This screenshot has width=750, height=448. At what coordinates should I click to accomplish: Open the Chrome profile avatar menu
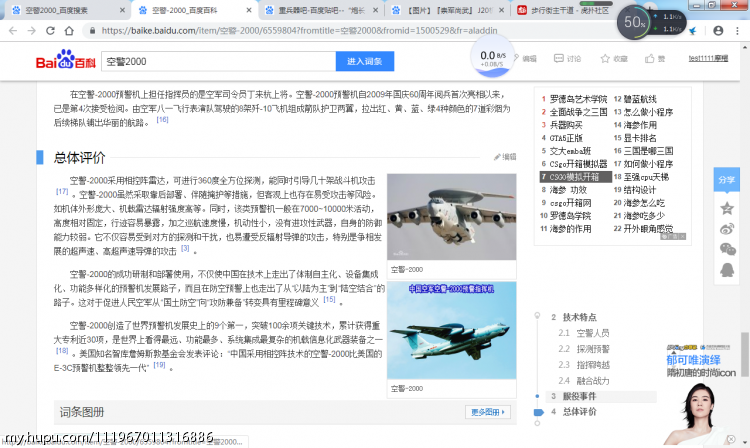[718, 31]
